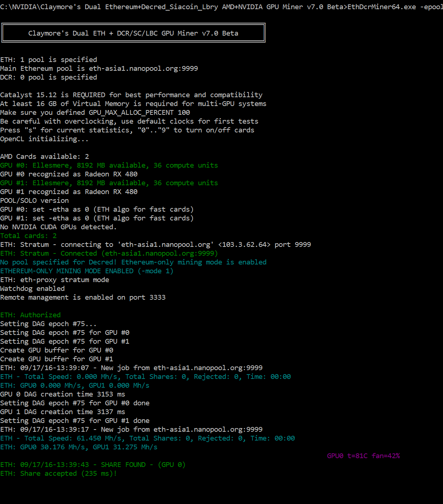Click the 'SHARE FOUND - (GPU 0)' line
The height and width of the screenshot is (504, 443).
click(x=93, y=465)
